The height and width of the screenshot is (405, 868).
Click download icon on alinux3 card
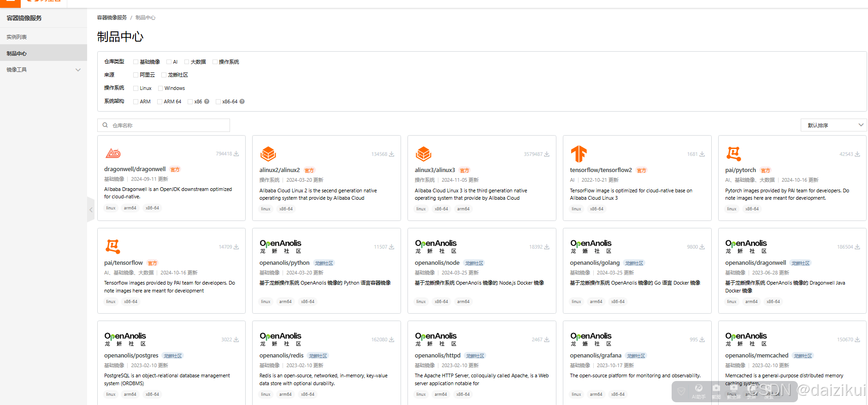pos(547,154)
